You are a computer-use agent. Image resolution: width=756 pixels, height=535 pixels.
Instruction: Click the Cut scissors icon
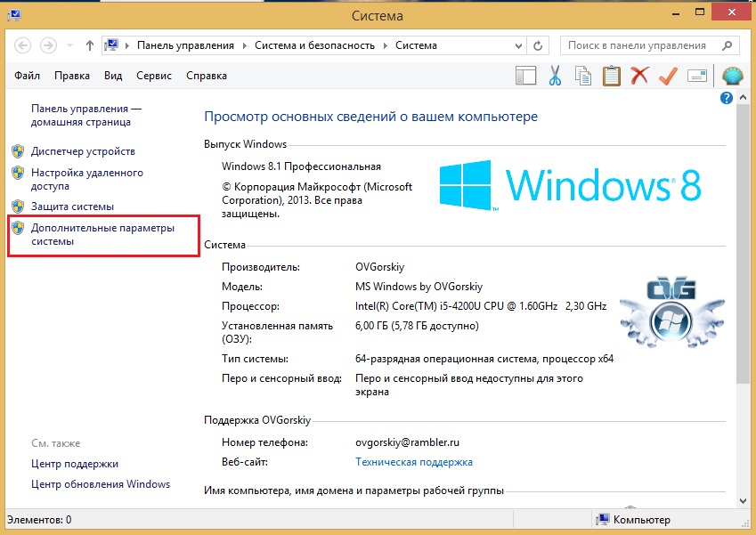coord(555,76)
